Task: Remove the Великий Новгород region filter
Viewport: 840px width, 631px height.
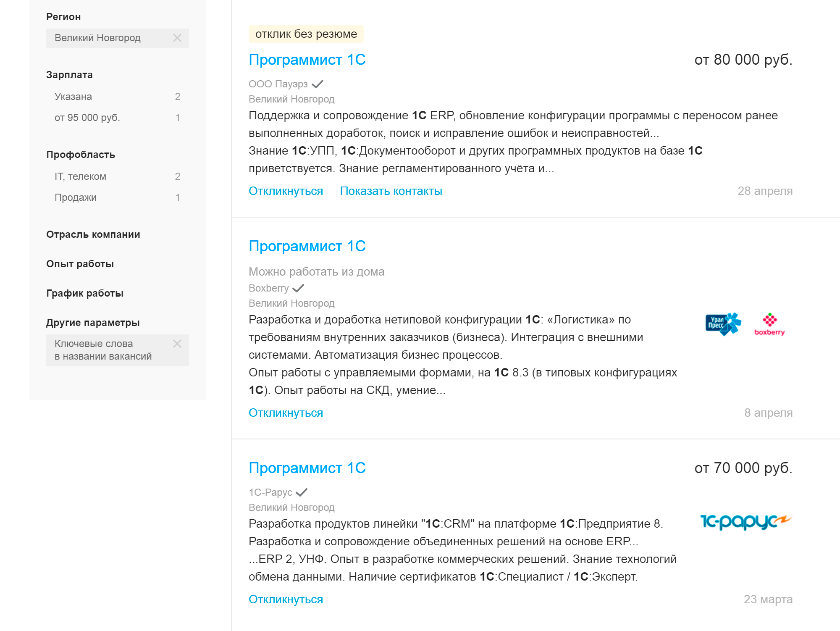Action: tap(177, 38)
